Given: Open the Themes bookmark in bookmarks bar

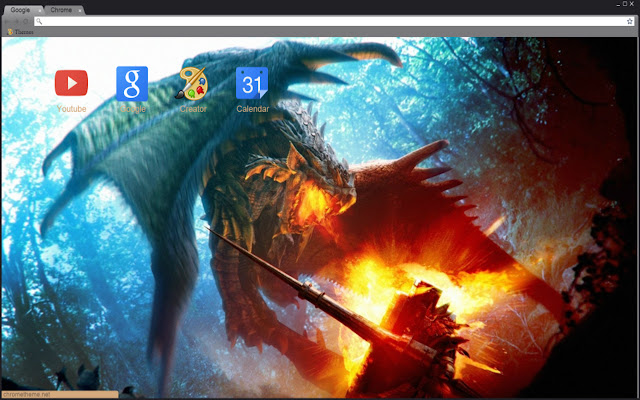Looking at the screenshot, I should point(20,32).
